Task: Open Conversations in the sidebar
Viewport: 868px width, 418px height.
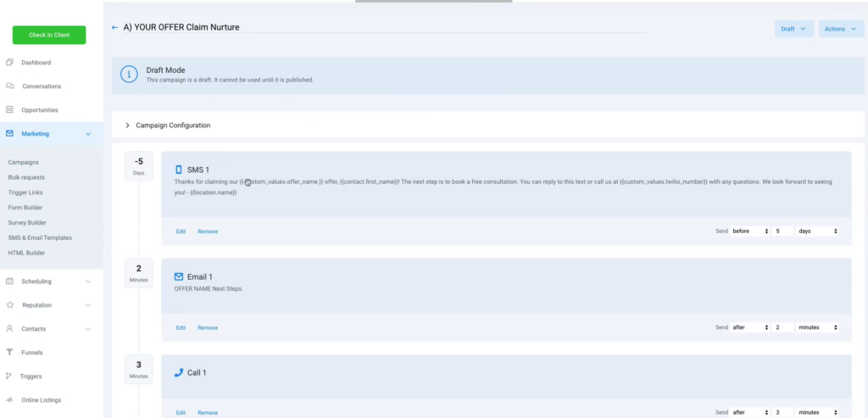Action: (x=41, y=86)
